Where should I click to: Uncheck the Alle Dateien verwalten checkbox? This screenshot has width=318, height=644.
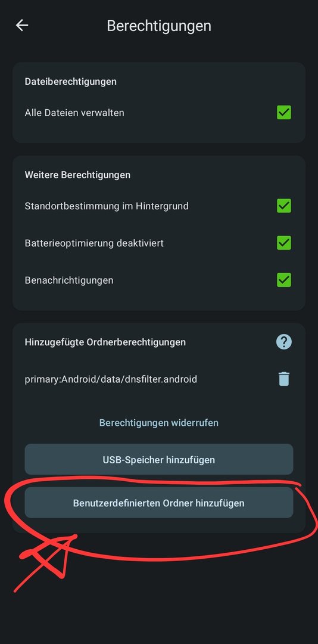[284, 113]
